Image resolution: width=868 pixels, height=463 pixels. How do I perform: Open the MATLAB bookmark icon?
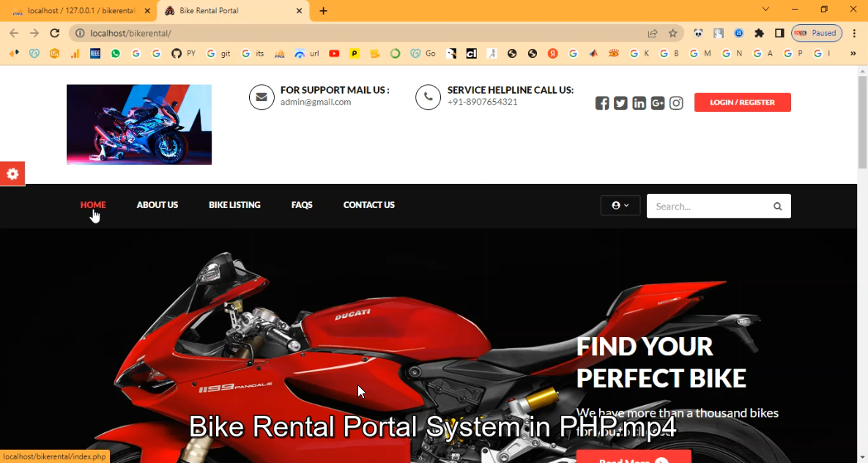point(593,53)
